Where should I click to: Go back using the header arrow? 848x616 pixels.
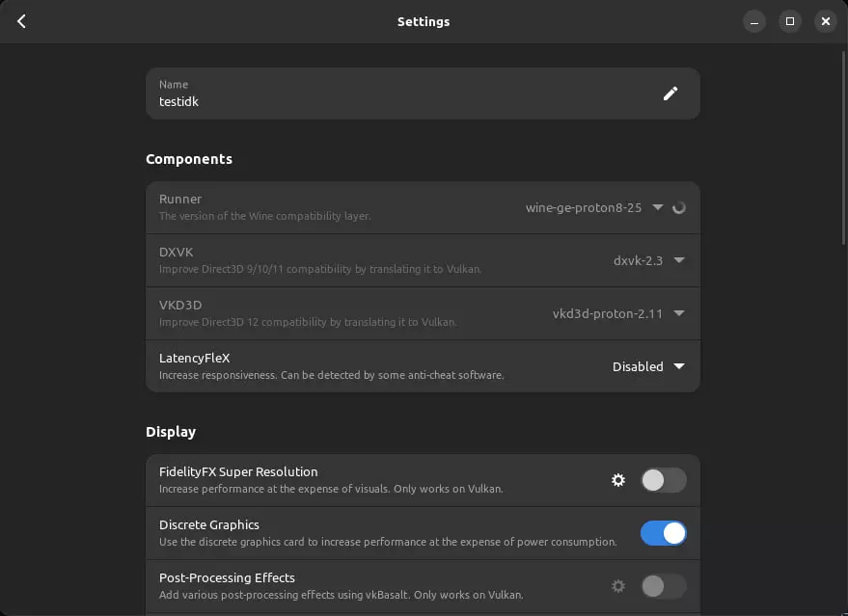pos(21,21)
